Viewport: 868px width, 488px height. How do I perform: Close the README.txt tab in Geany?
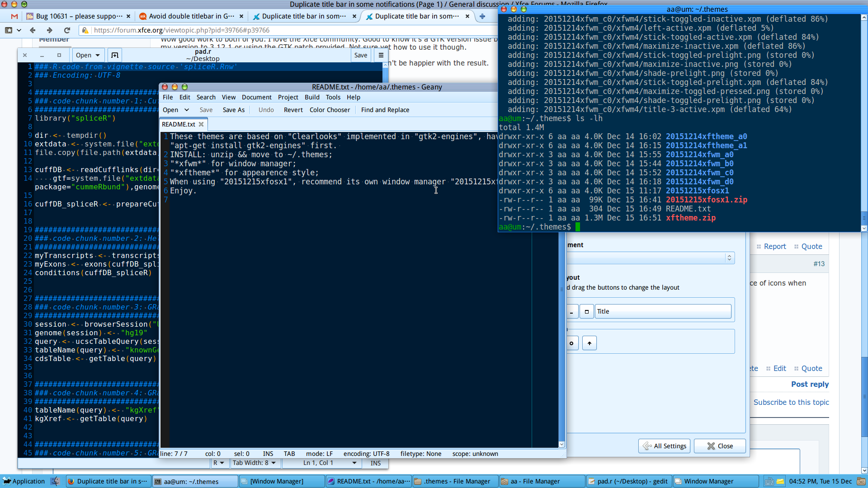pyautogui.click(x=201, y=124)
